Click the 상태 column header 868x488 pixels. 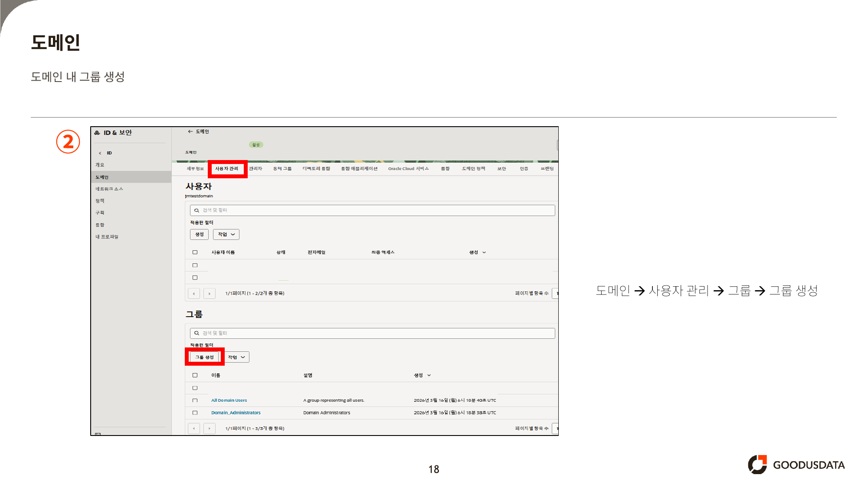point(281,252)
